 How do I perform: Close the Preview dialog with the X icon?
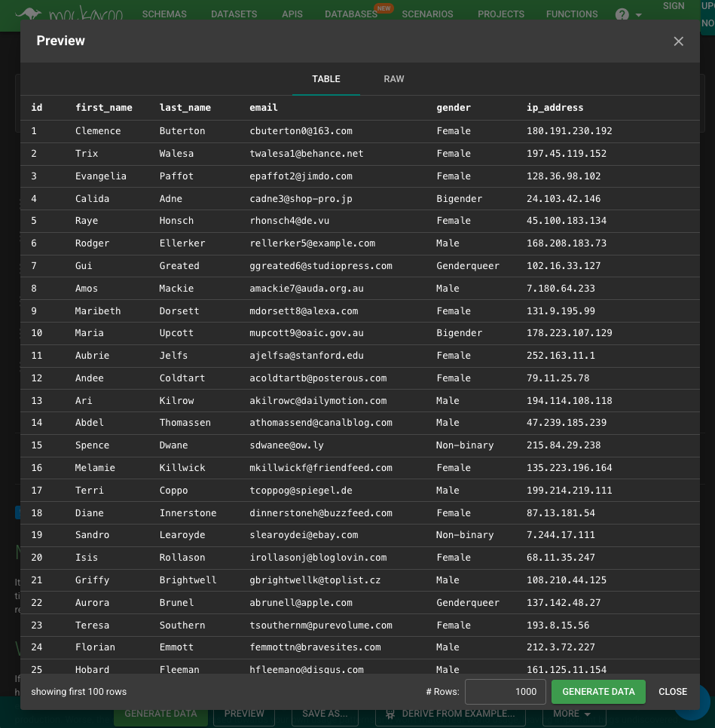click(x=678, y=41)
